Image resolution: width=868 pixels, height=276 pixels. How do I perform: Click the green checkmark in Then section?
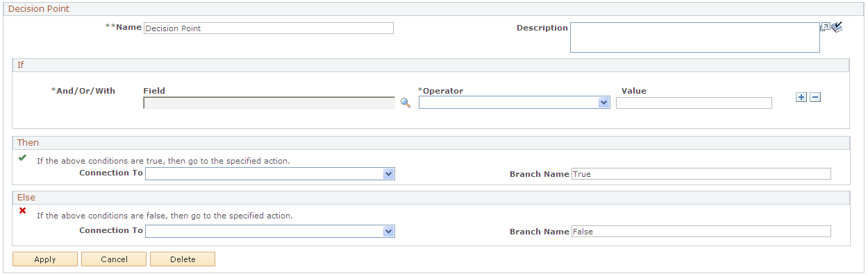coord(22,158)
